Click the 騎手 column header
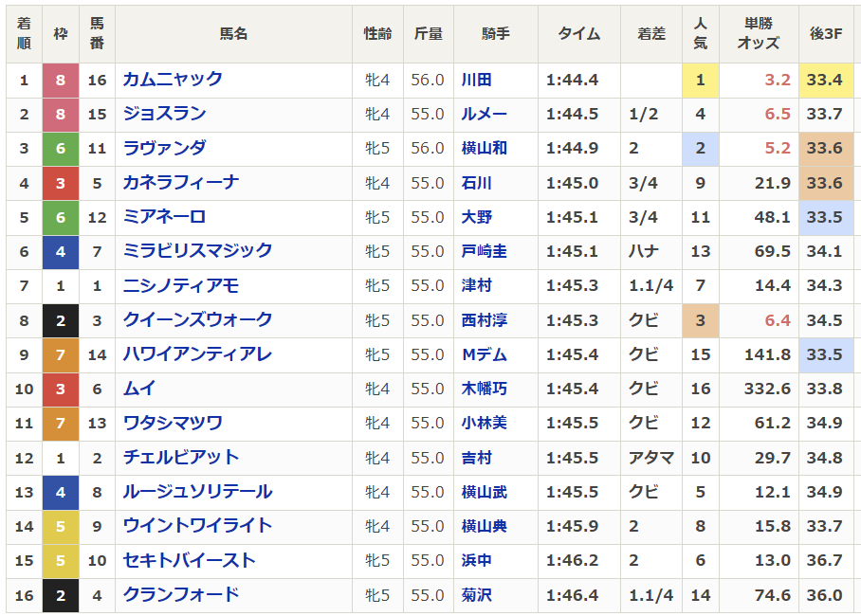861x616 pixels. point(495,34)
